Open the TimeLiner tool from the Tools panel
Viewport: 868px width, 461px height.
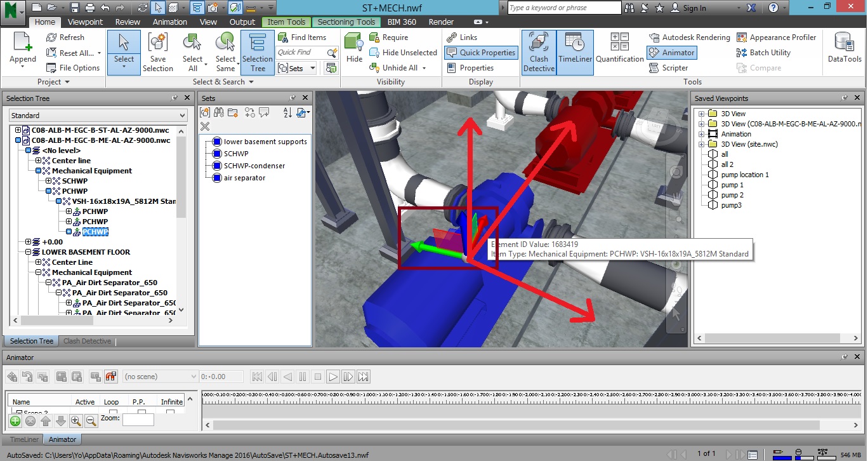(575, 51)
